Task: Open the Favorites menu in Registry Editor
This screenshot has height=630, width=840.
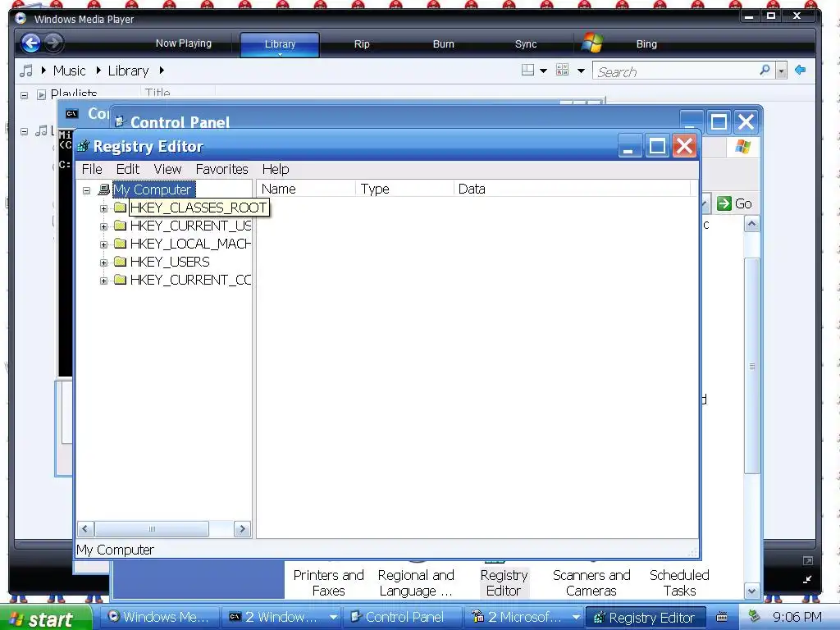Action: click(221, 169)
